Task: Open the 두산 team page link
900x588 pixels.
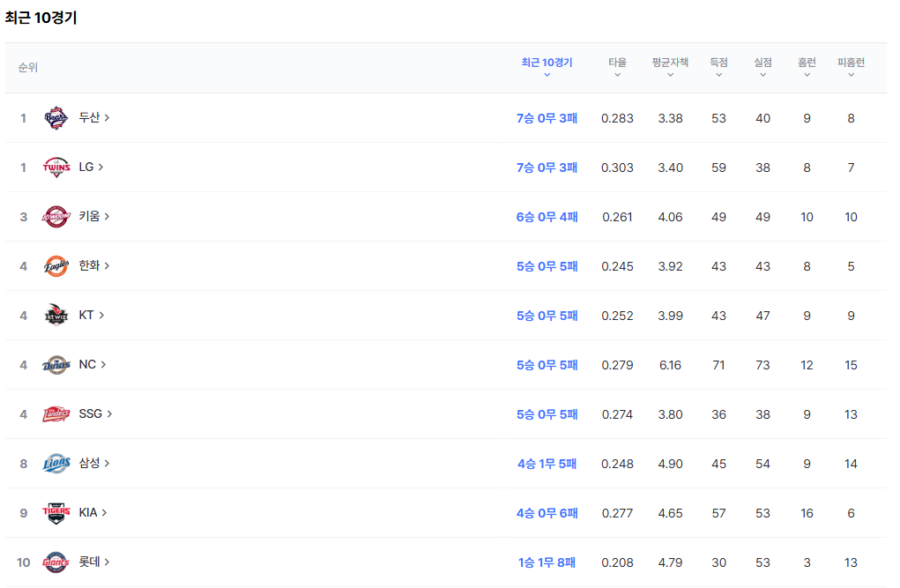Action: 94,118
